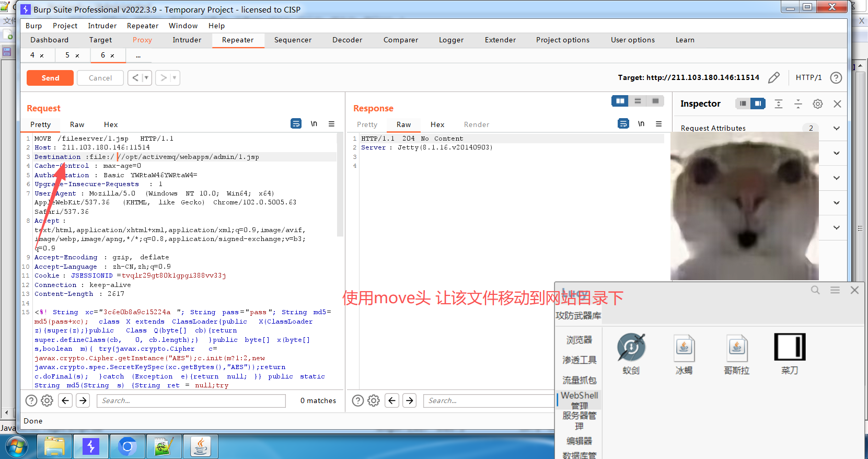Switch response view to Pretty
868x459 pixels.
(367, 124)
